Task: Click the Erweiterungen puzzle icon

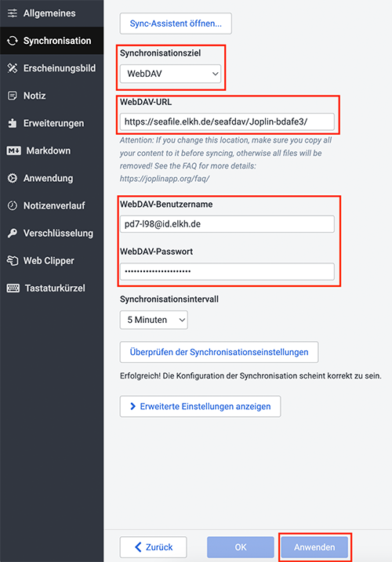Action: pyautogui.click(x=13, y=123)
